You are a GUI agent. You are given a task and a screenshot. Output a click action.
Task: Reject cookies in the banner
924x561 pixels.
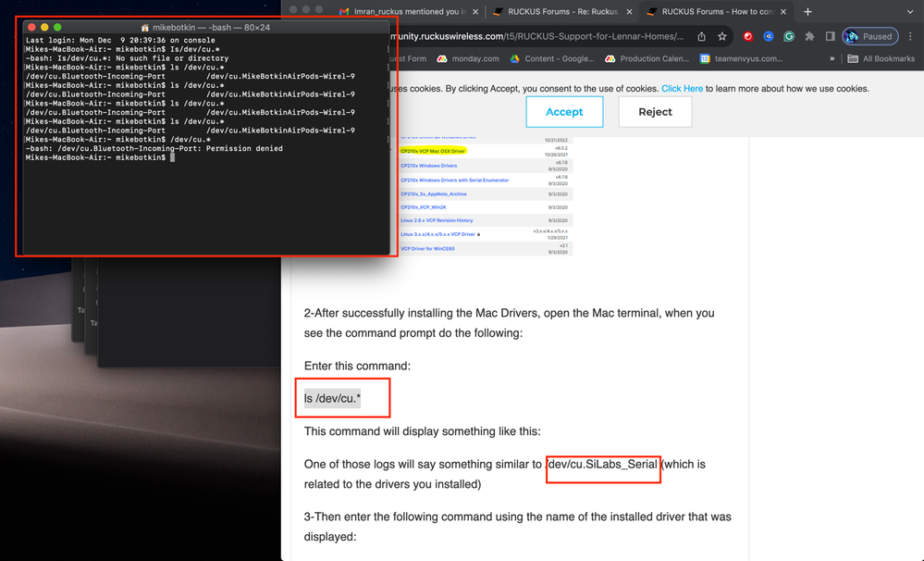tap(655, 111)
